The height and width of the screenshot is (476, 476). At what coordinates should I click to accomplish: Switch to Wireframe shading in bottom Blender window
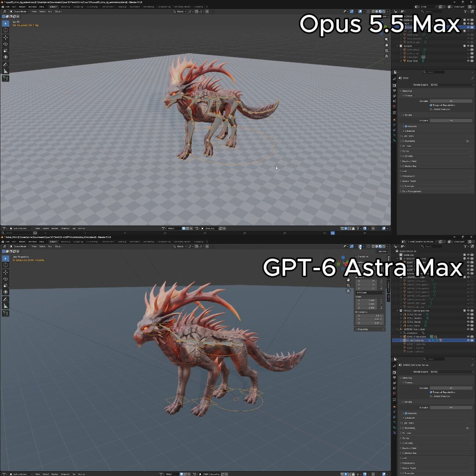(373, 246)
